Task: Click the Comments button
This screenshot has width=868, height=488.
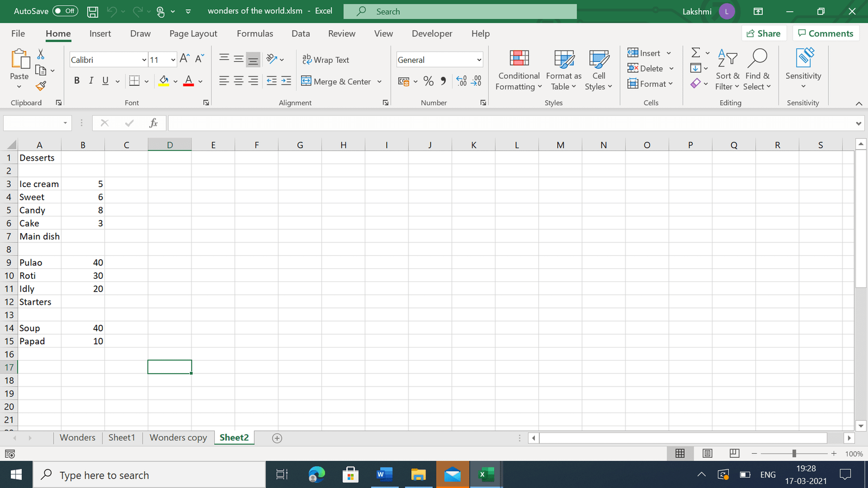Action: (x=826, y=33)
